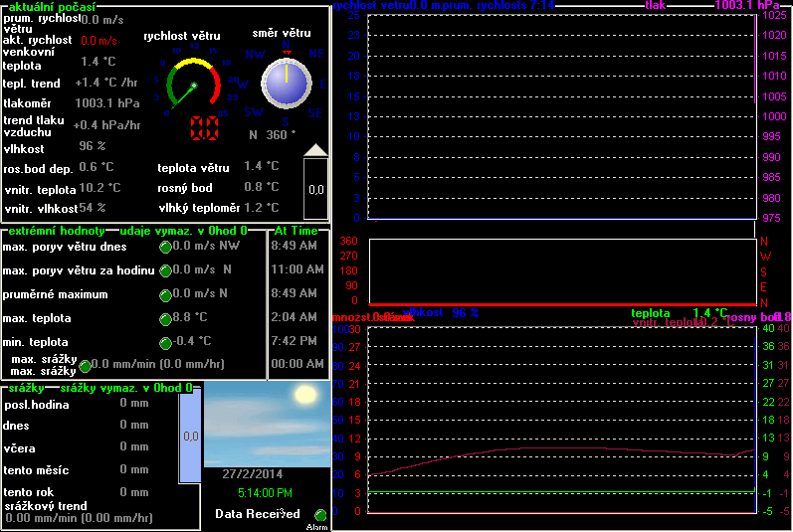
Task: Click the wind direction compass
Action: pyautogui.click(x=287, y=84)
